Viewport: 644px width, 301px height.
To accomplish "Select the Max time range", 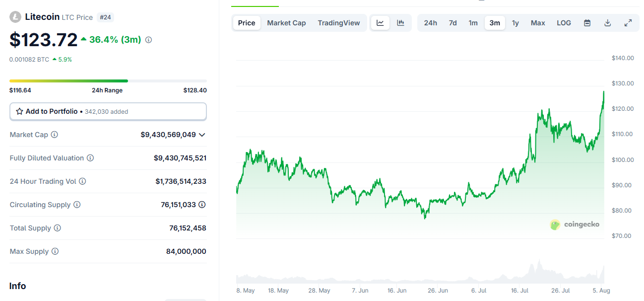I will [538, 23].
